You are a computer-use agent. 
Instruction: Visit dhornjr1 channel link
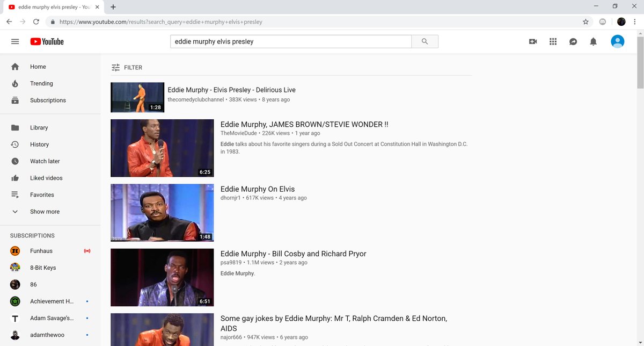[x=231, y=198]
